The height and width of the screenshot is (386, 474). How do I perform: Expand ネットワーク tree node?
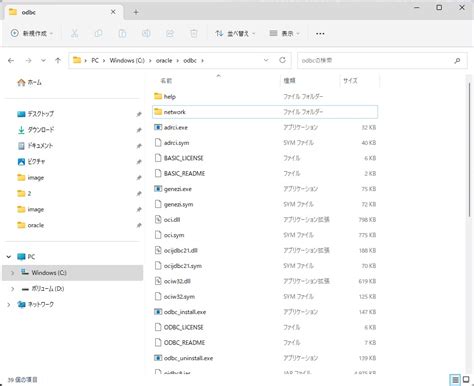pos(9,304)
